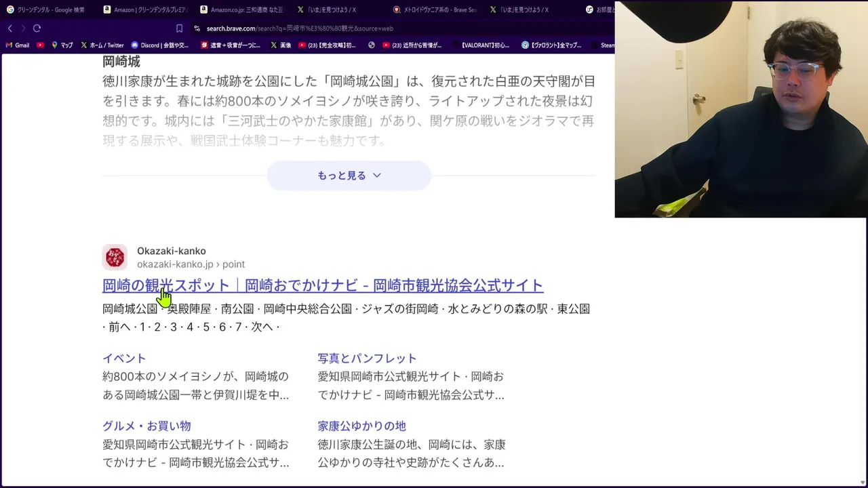Open the マップ bookmark
This screenshot has height=488, width=868.
click(62, 45)
